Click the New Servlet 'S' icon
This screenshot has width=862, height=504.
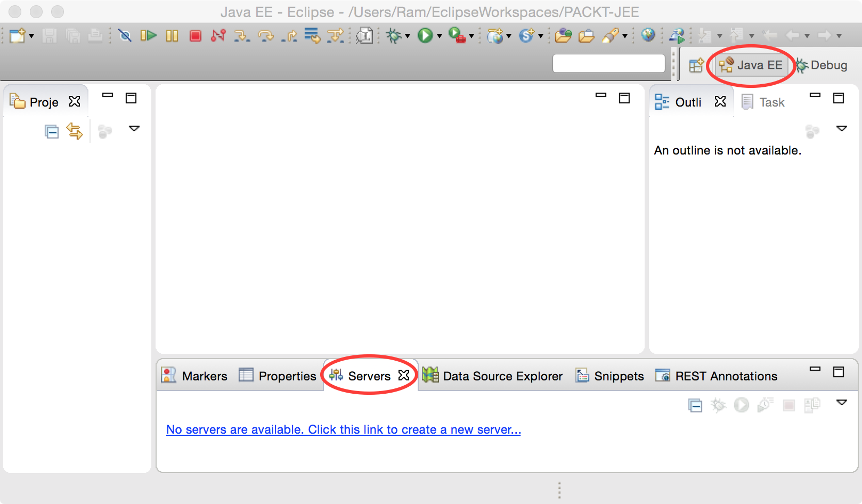tap(527, 36)
